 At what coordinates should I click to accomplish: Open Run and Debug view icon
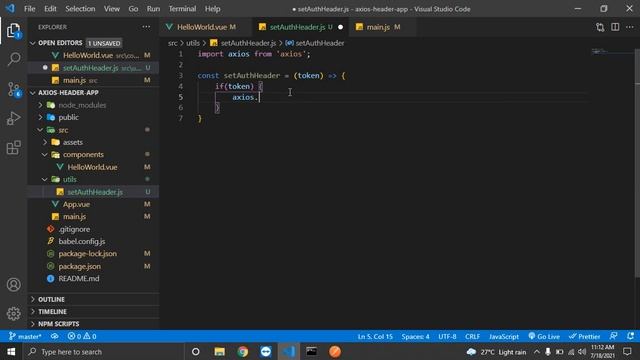click(x=13, y=118)
